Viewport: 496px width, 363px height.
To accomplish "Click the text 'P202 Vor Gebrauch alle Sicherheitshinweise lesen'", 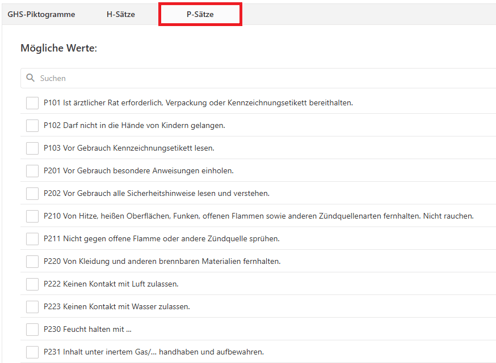I will pos(130,193).
